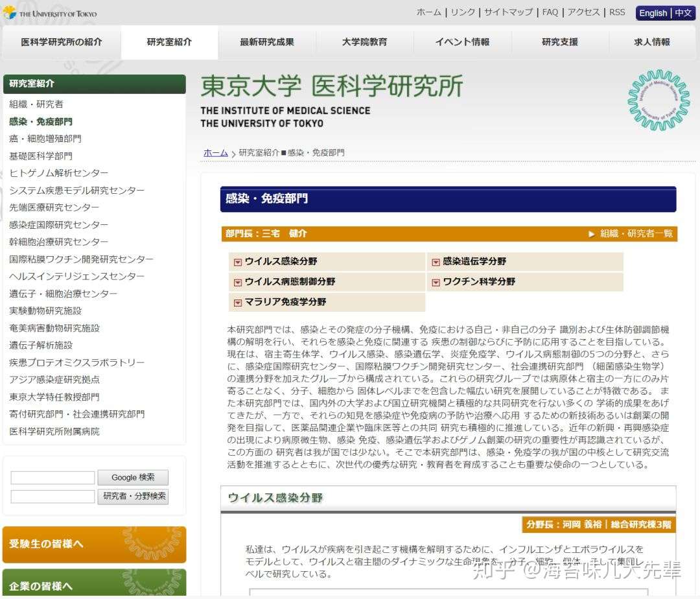The width and height of the screenshot is (700, 599).
Task: Select 組織・研究者 in sidebar
Action: tap(36, 104)
